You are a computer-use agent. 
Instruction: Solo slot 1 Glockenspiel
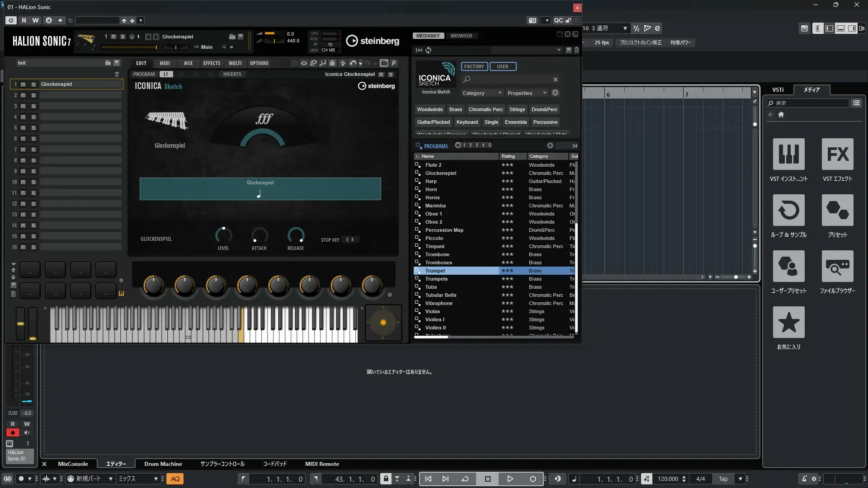coord(33,84)
